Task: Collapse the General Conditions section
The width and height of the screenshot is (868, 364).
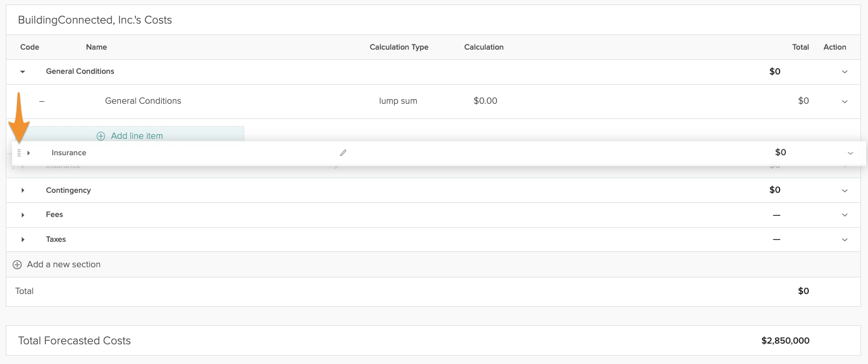Action: click(x=23, y=72)
